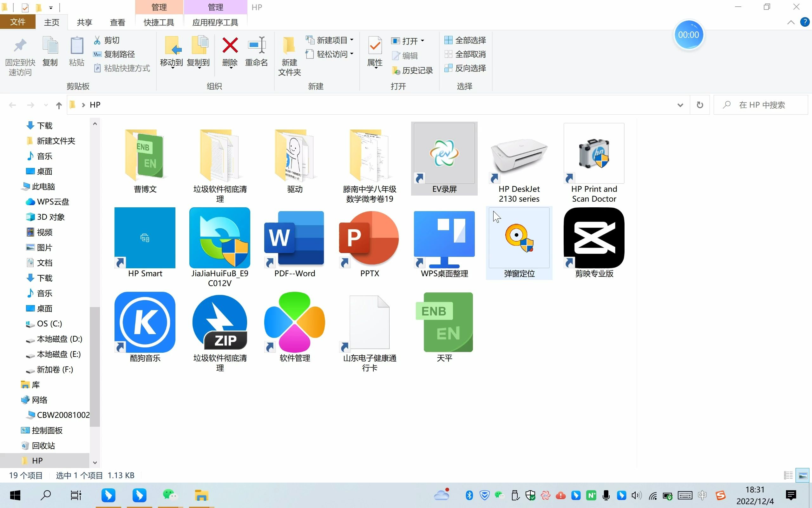The width and height of the screenshot is (812, 508).
Task: Open the Task View taskbar button
Action: pyautogui.click(x=76, y=495)
